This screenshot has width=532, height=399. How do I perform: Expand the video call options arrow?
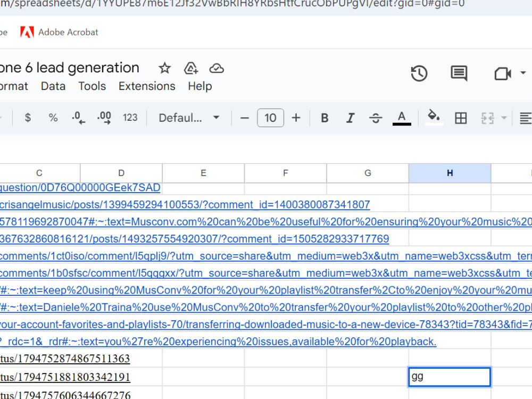[x=523, y=72]
